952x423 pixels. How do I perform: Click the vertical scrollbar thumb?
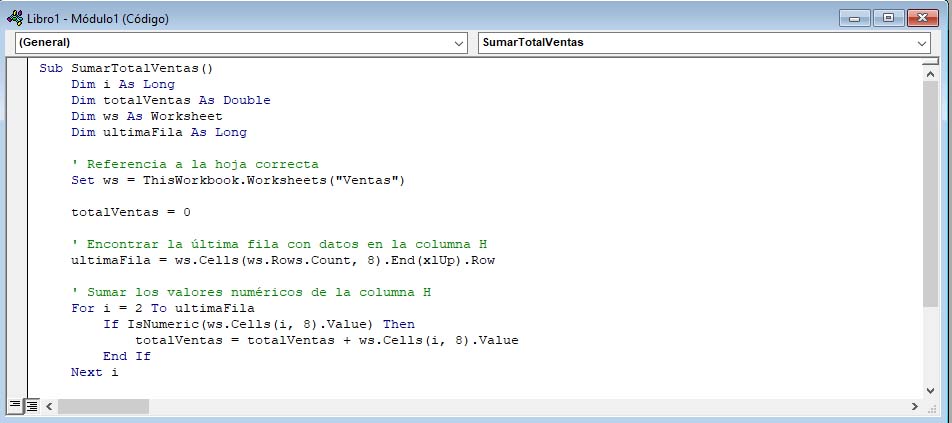pos(930,194)
